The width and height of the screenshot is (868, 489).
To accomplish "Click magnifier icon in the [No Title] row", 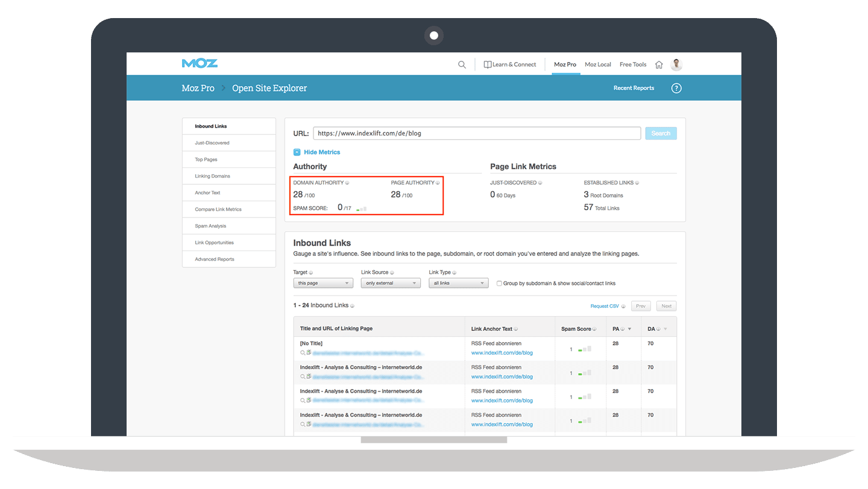I will pyautogui.click(x=303, y=352).
